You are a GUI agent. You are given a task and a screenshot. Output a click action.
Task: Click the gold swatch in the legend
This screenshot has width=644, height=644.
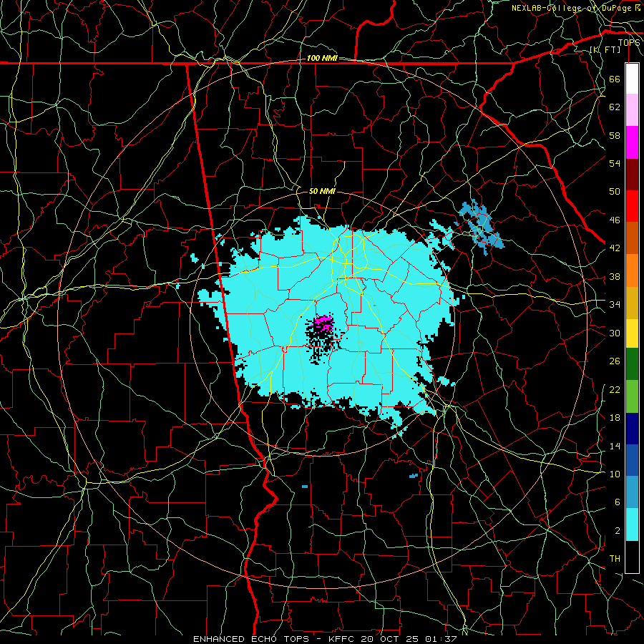click(x=632, y=303)
